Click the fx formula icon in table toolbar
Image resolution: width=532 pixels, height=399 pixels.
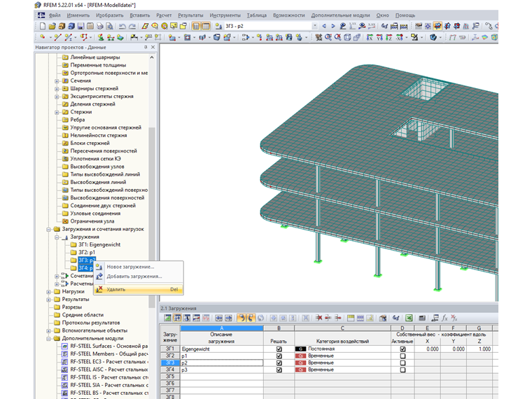[444, 318]
